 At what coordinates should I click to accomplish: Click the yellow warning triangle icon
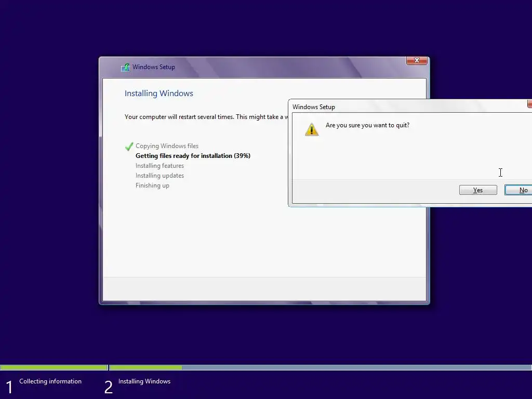pos(312,129)
